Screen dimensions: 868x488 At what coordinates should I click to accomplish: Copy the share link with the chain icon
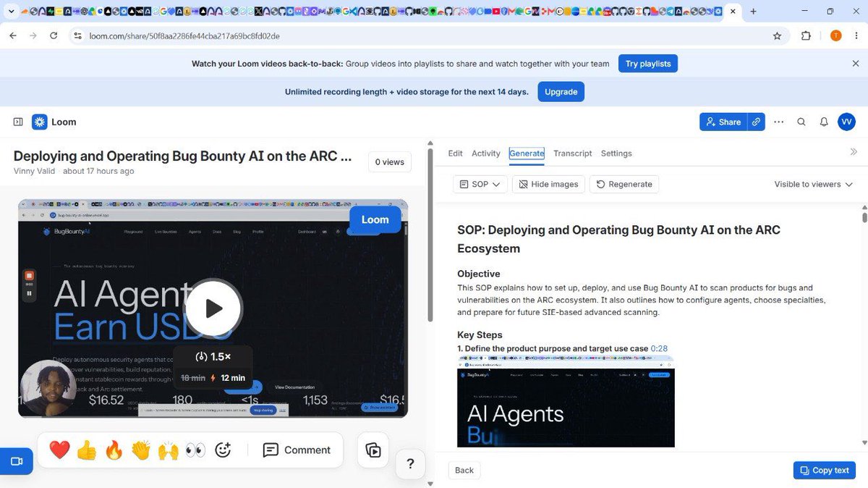pos(756,122)
